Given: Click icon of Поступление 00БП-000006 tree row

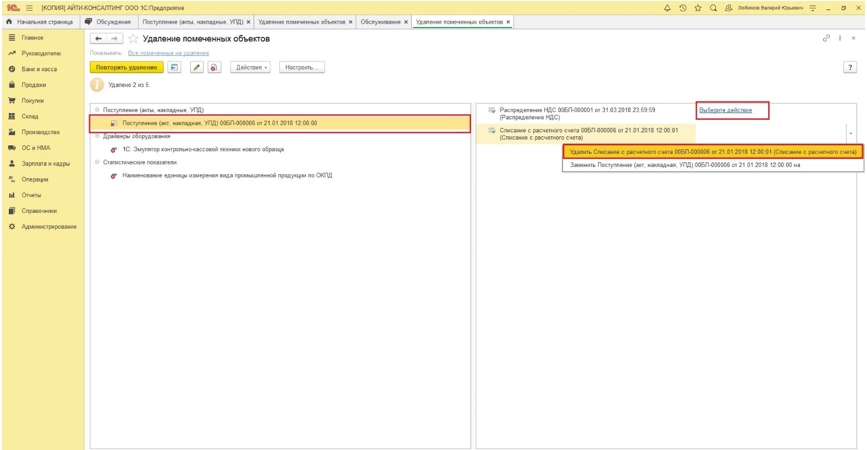Looking at the screenshot, I should [x=114, y=123].
